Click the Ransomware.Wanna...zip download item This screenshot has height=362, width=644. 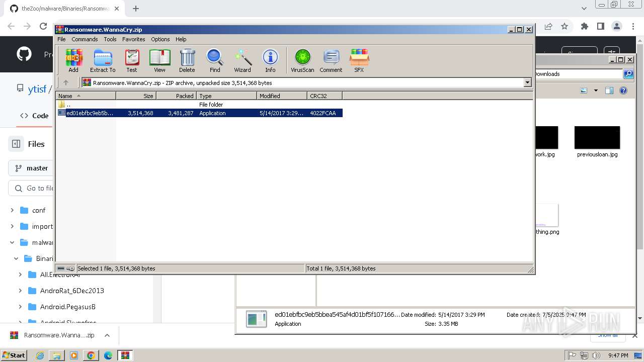tap(52, 335)
